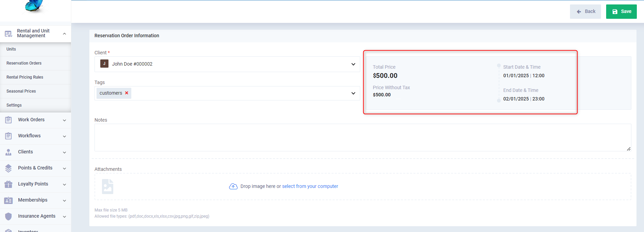Click the cloud upload icon
The height and width of the screenshot is (232, 644).
click(233, 186)
